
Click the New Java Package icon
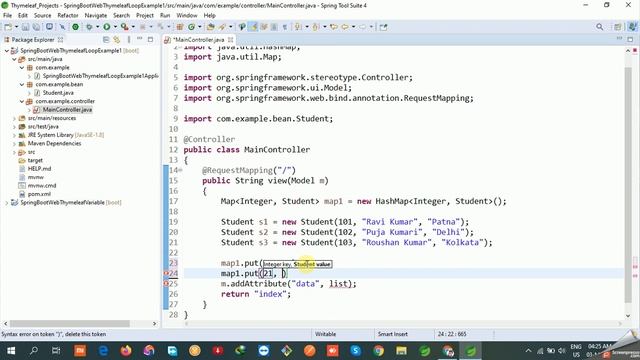180,27
